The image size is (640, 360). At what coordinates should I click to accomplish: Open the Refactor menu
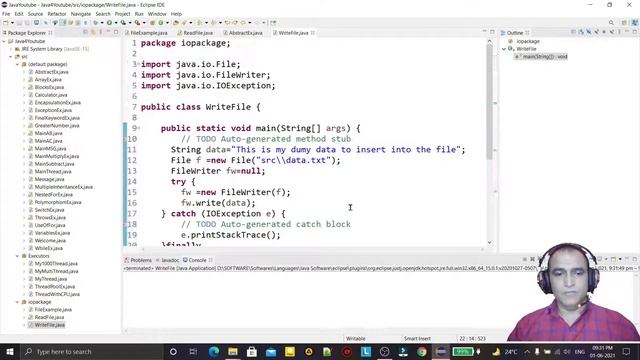click(x=57, y=14)
